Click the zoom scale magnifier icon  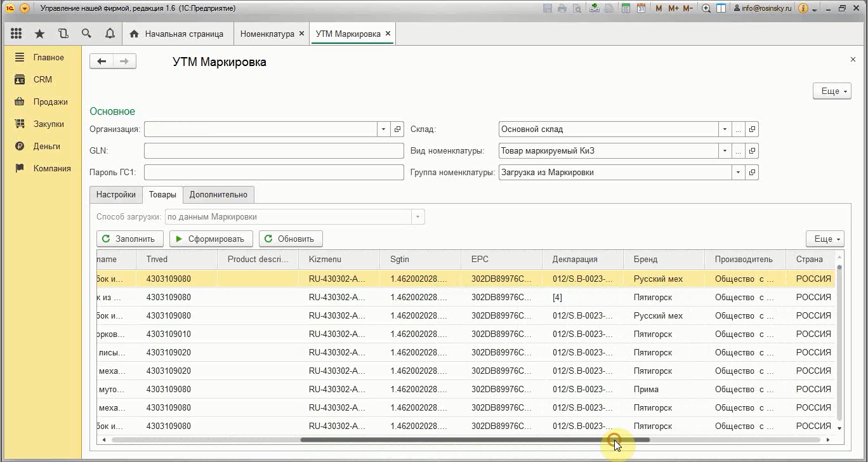706,8
